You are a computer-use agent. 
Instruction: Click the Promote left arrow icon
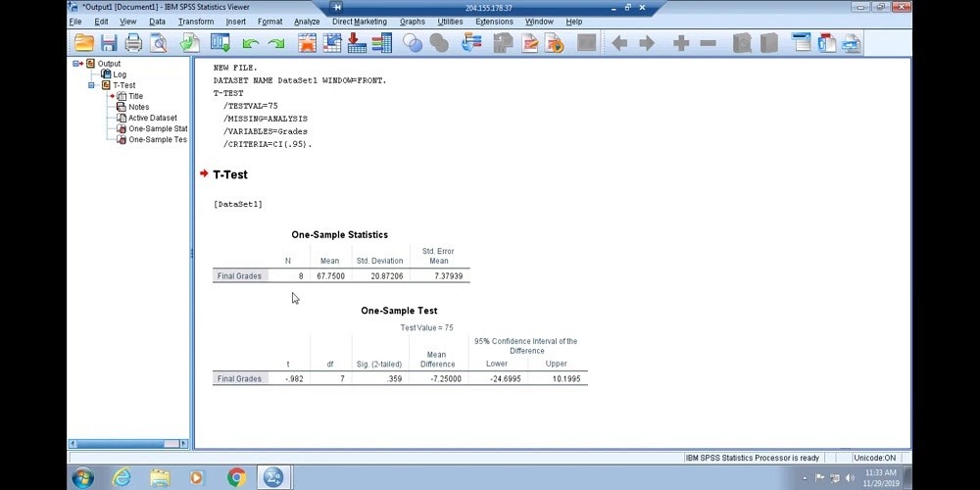click(619, 43)
